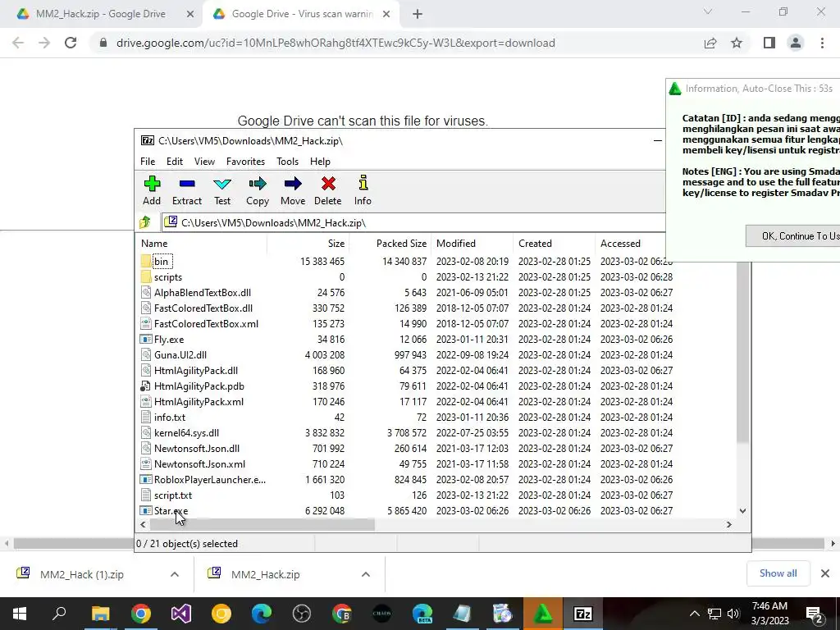Click the Copy toolbar button
This screenshot has height=630, width=840.
tap(257, 190)
